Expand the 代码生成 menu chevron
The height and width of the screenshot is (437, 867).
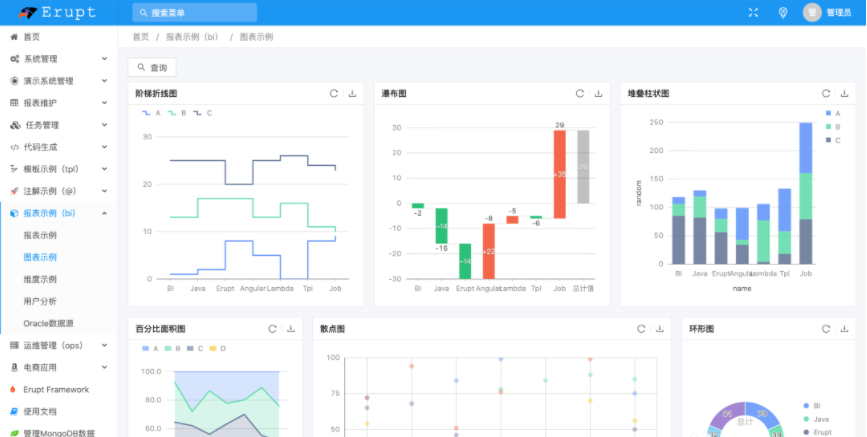pyautogui.click(x=105, y=147)
